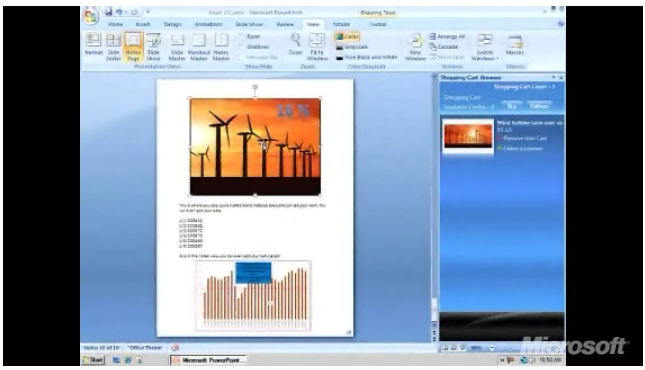This screenshot has width=645, height=370.
Task: Open the Insert ribbon tab
Action: (143, 24)
